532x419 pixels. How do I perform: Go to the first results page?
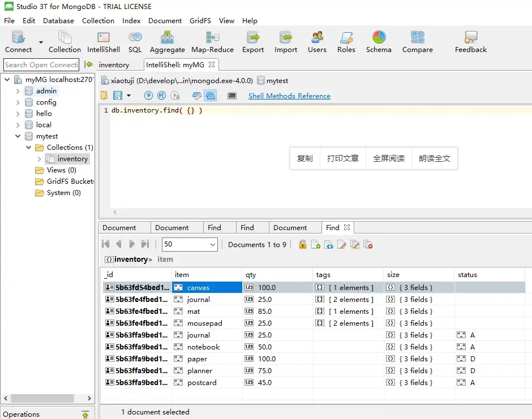coord(105,244)
